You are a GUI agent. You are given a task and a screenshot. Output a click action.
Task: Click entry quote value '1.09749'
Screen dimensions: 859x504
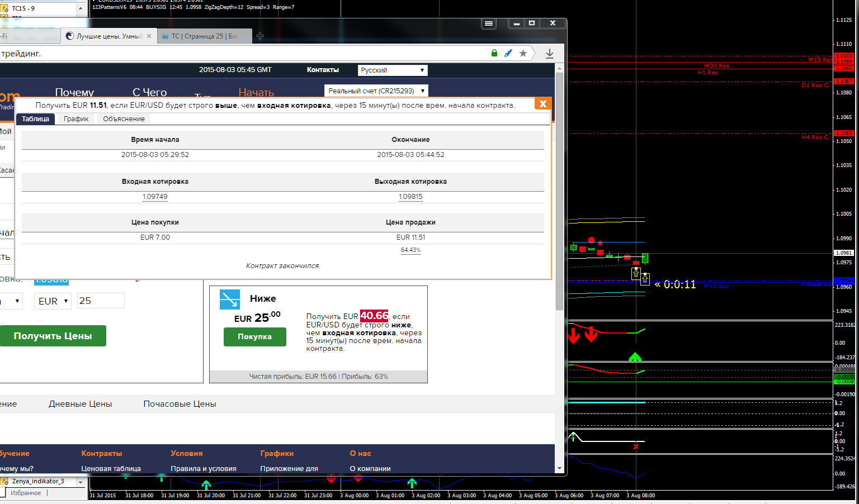pyautogui.click(x=155, y=197)
